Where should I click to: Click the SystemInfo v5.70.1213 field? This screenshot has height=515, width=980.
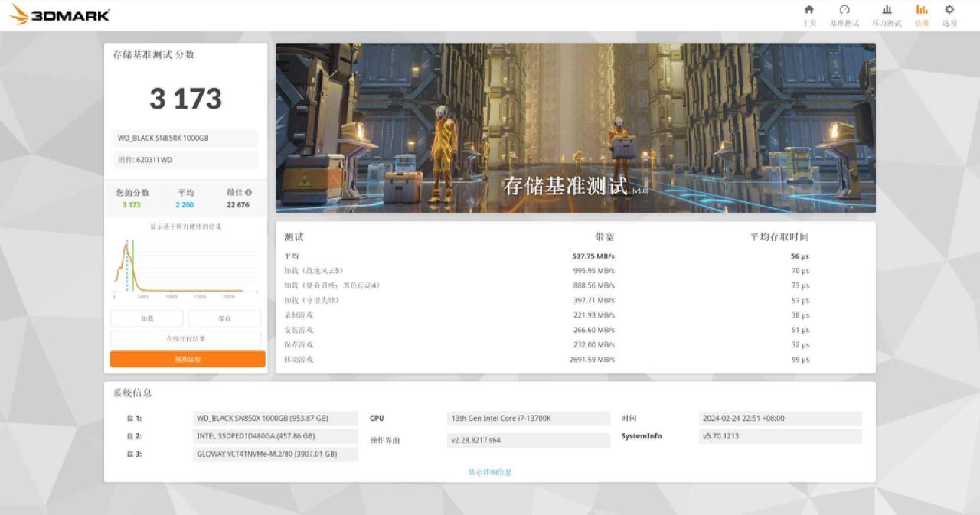pos(781,436)
